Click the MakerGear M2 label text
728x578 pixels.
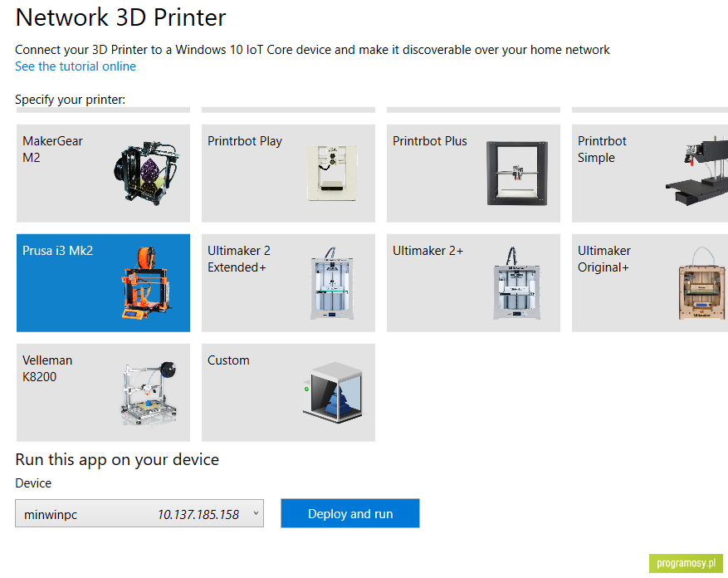pyautogui.click(x=52, y=149)
